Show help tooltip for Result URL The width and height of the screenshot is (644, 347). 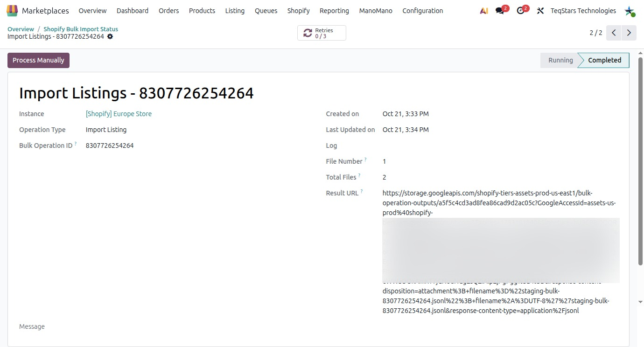361,191
